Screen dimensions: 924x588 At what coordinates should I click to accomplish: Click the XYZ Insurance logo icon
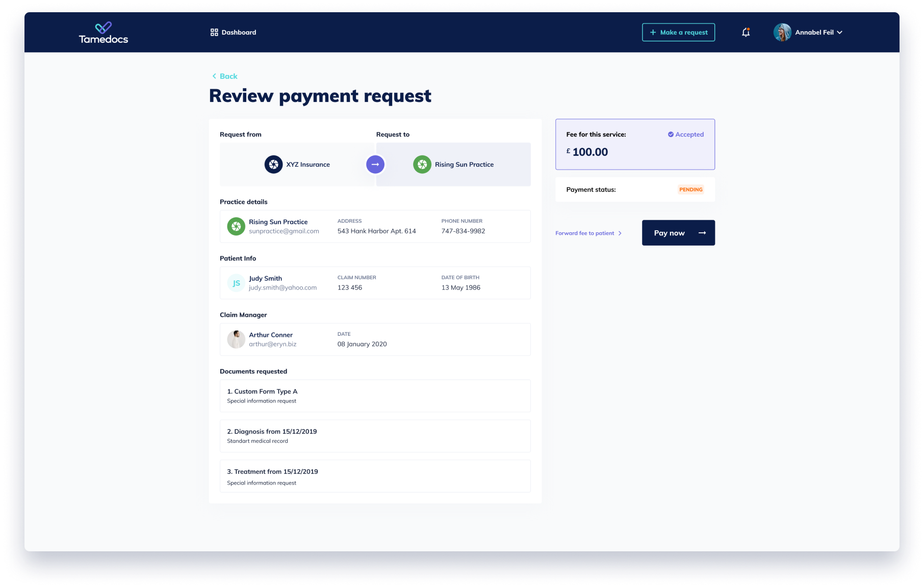273,165
